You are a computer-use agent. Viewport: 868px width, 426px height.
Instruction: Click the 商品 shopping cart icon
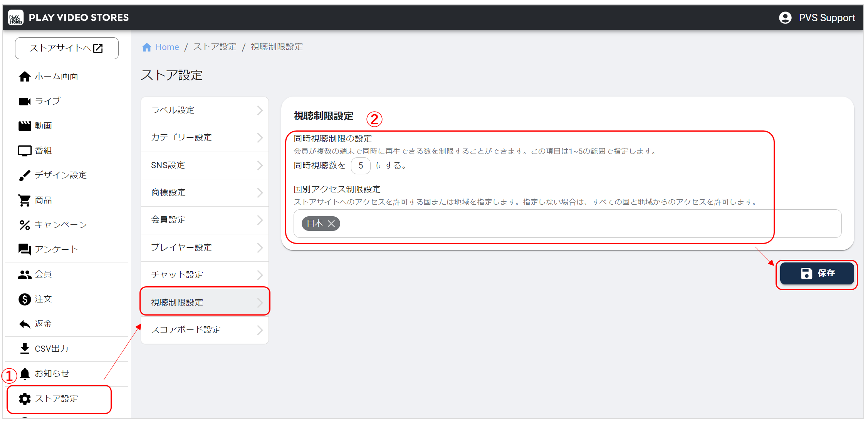coord(25,200)
